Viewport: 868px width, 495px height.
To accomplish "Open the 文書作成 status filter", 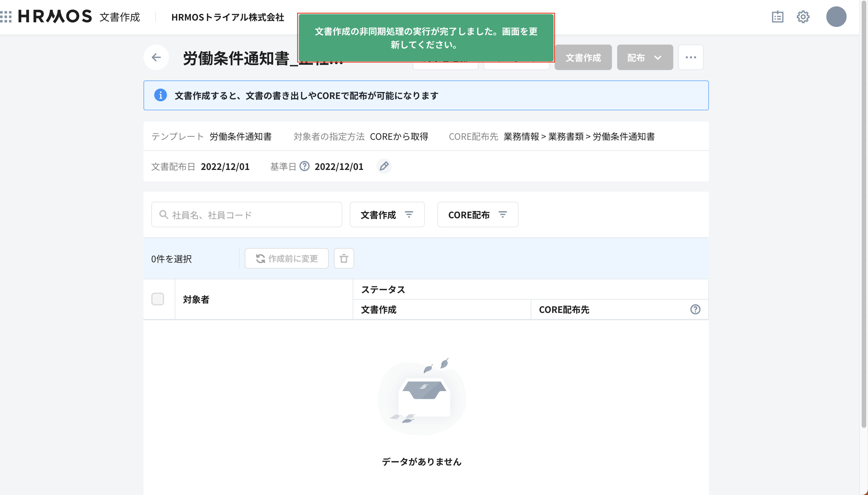I will 387,214.
